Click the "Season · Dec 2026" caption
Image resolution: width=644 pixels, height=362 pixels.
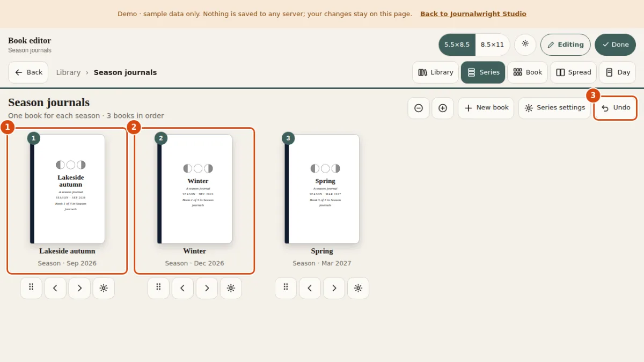tap(195, 263)
